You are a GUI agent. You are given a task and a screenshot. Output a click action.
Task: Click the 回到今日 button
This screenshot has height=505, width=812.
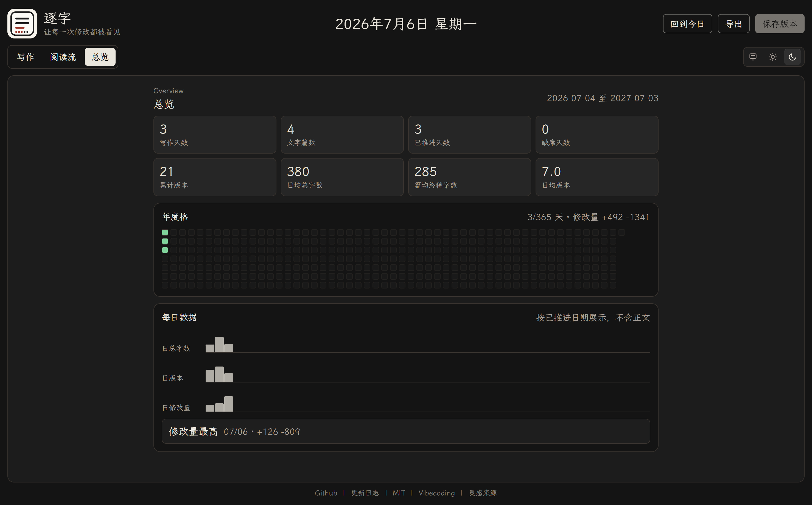(687, 24)
